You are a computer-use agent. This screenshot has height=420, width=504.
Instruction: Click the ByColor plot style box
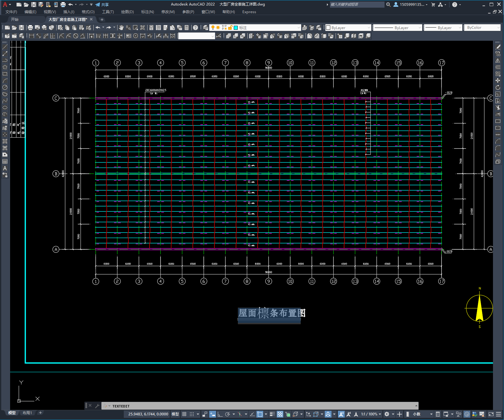point(482,28)
